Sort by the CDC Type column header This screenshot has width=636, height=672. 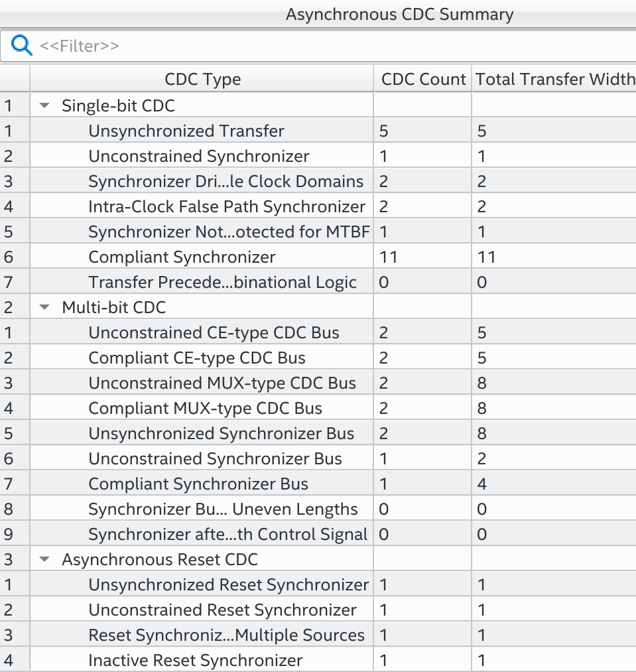click(202, 80)
